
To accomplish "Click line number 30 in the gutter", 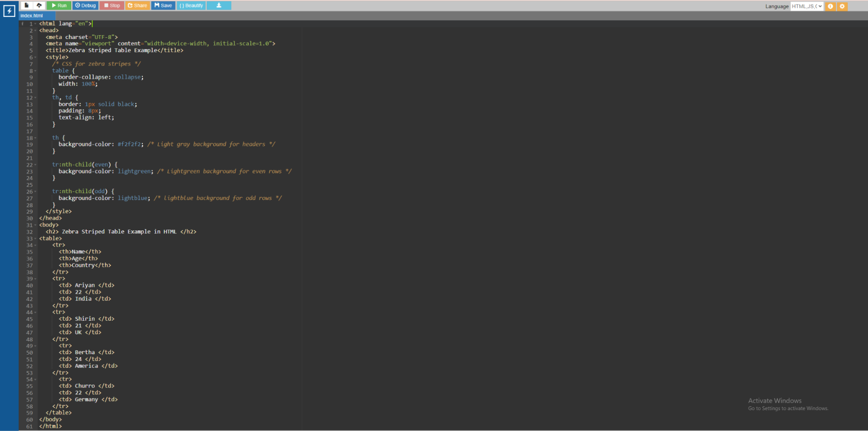I will pos(30,219).
